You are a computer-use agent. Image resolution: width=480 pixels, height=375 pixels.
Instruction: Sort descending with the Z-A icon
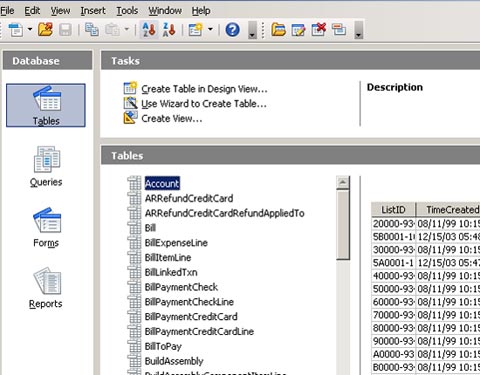[169, 30]
